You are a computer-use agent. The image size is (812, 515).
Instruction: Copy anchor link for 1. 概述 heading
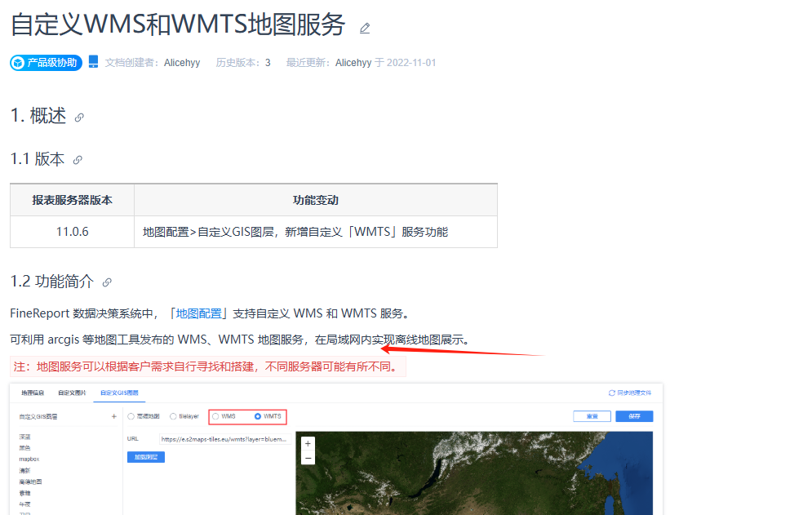tap(79, 118)
